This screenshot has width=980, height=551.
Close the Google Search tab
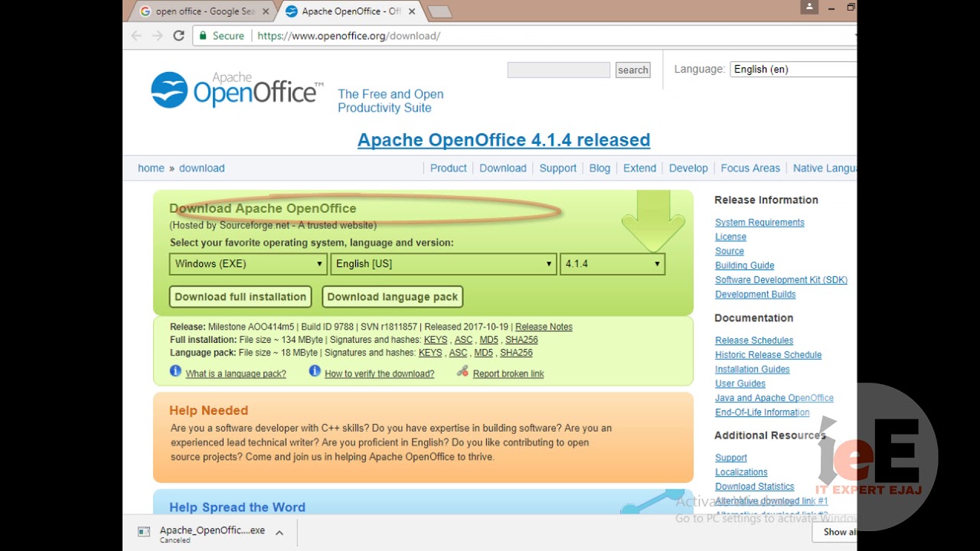click(266, 11)
